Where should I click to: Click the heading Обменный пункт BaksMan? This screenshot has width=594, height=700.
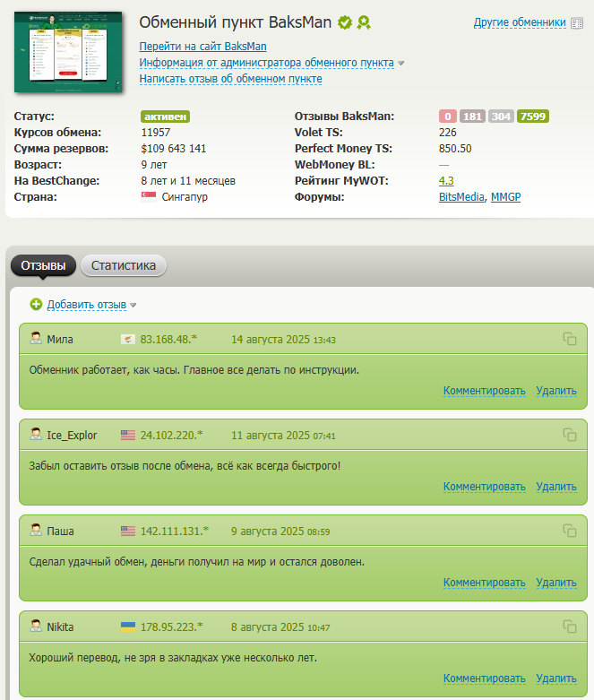[236, 22]
